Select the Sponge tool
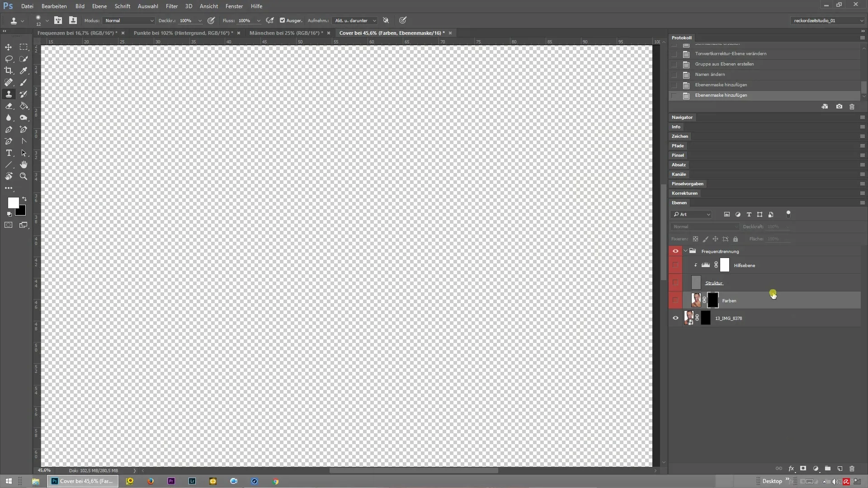 24,117
